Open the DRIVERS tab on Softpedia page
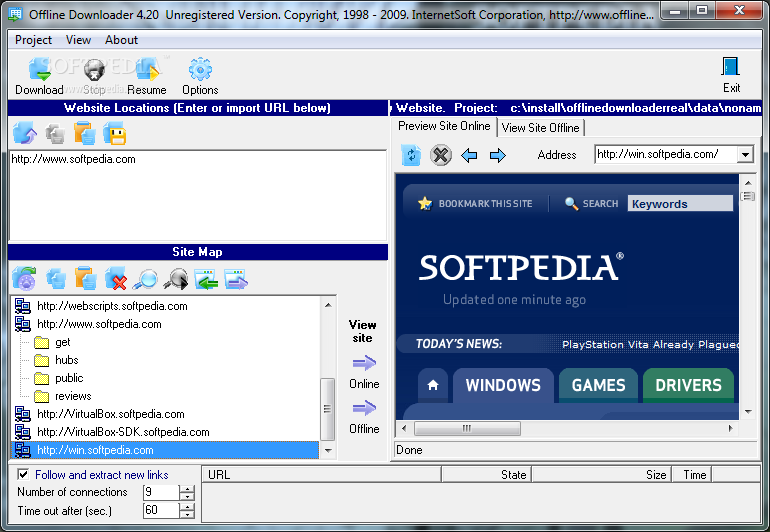Viewport: 770px width, 532px height. (688, 385)
